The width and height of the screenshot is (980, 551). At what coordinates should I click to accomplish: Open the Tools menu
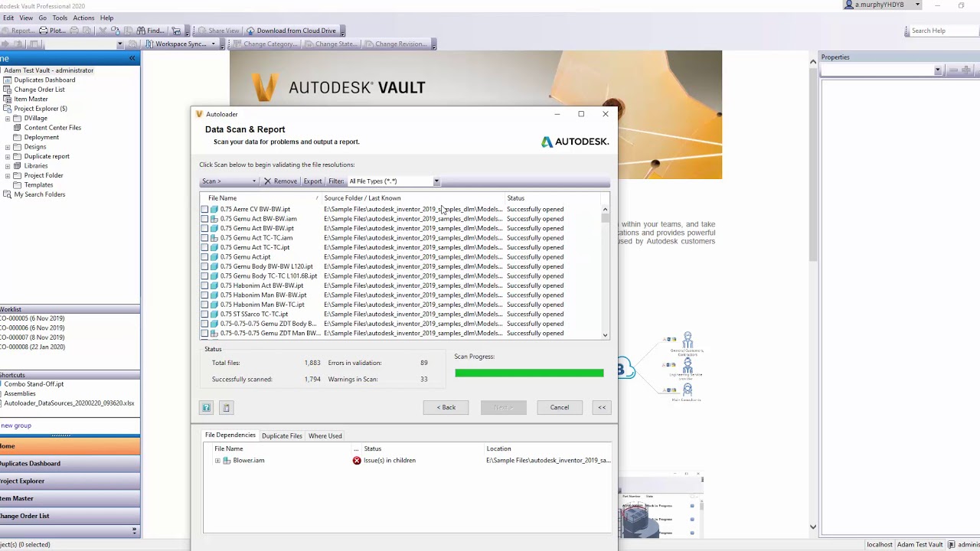(60, 18)
